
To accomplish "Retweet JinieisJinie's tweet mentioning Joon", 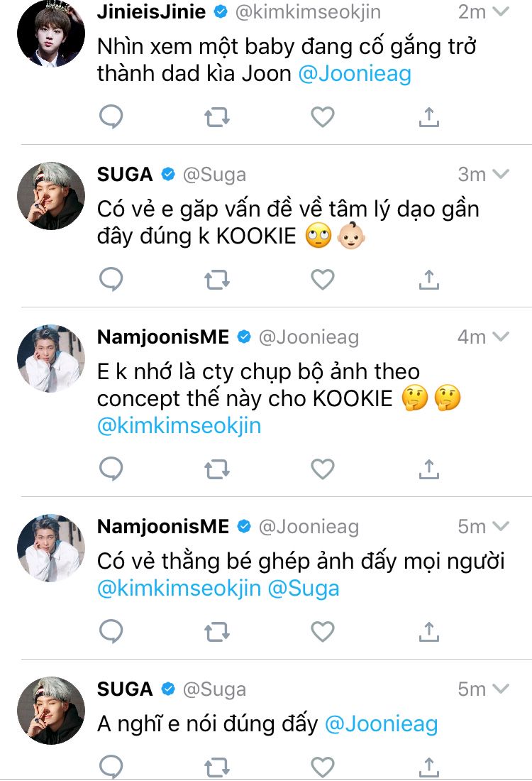I will pyautogui.click(x=217, y=117).
